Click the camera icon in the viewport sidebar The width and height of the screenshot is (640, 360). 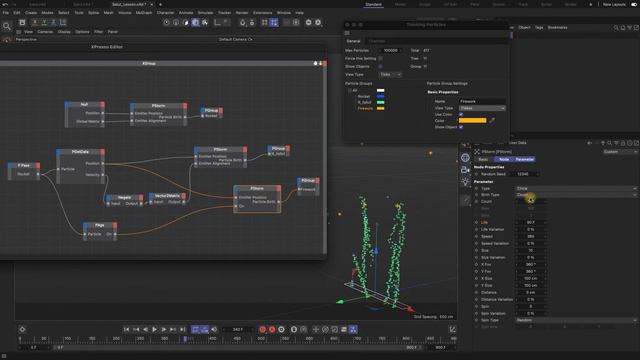point(465,169)
